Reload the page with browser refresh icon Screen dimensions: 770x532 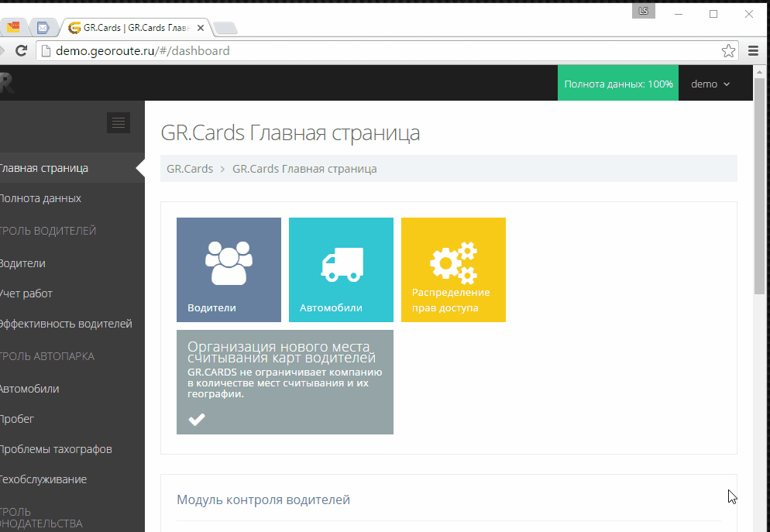pos(21,50)
